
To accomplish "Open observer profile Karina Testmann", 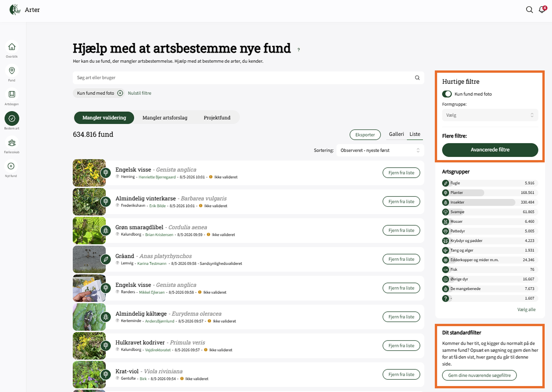I will click(x=152, y=264).
